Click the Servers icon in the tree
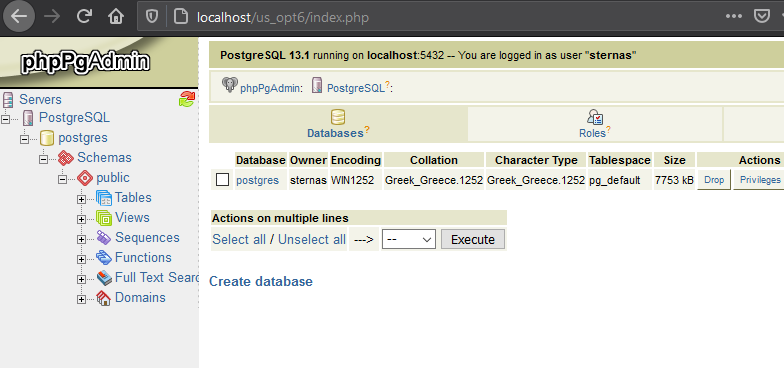 tap(8, 100)
